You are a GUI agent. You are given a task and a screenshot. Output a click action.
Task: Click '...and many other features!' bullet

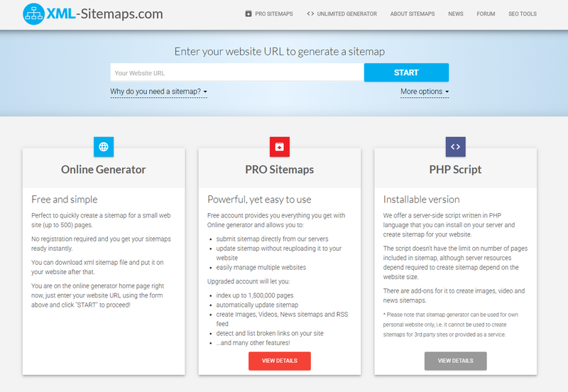253,343
